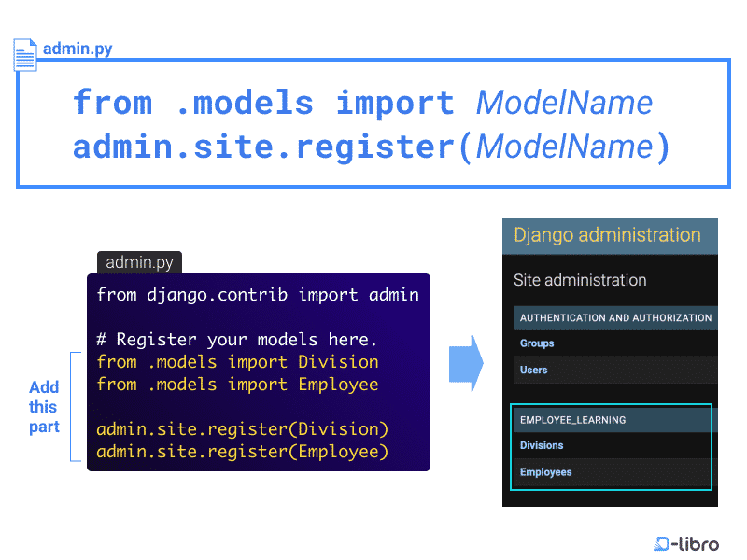Viewport: 747px width, 560px height.
Task: Click the line 'admin.site.register(Employee)'
Action: coord(243,452)
